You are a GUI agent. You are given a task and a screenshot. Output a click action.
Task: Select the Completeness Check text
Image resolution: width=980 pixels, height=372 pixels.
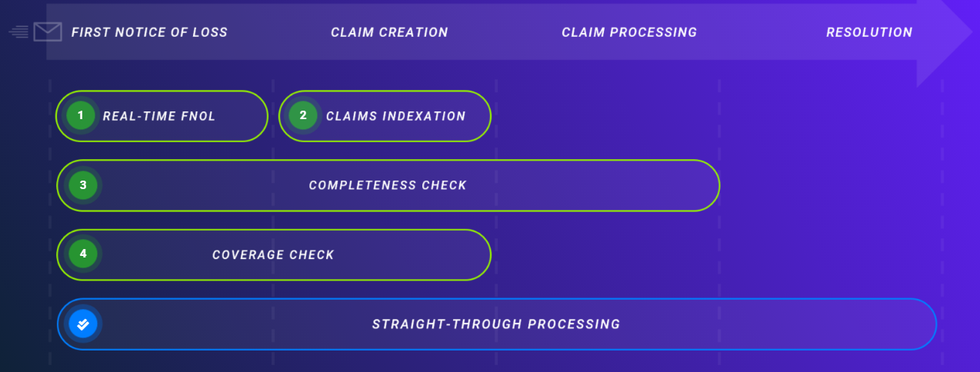coord(388,185)
